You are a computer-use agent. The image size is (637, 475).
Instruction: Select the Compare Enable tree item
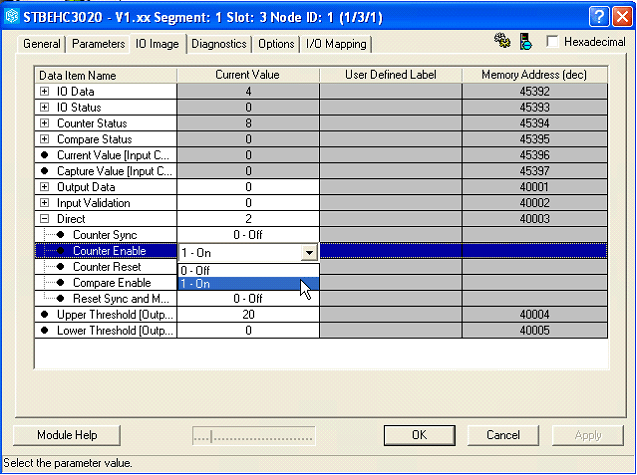(112, 282)
